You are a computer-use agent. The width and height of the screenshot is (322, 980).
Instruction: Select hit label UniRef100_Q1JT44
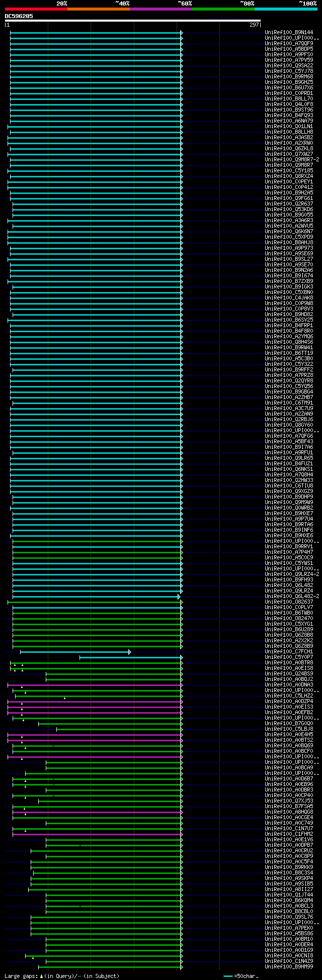[x=289, y=895]
